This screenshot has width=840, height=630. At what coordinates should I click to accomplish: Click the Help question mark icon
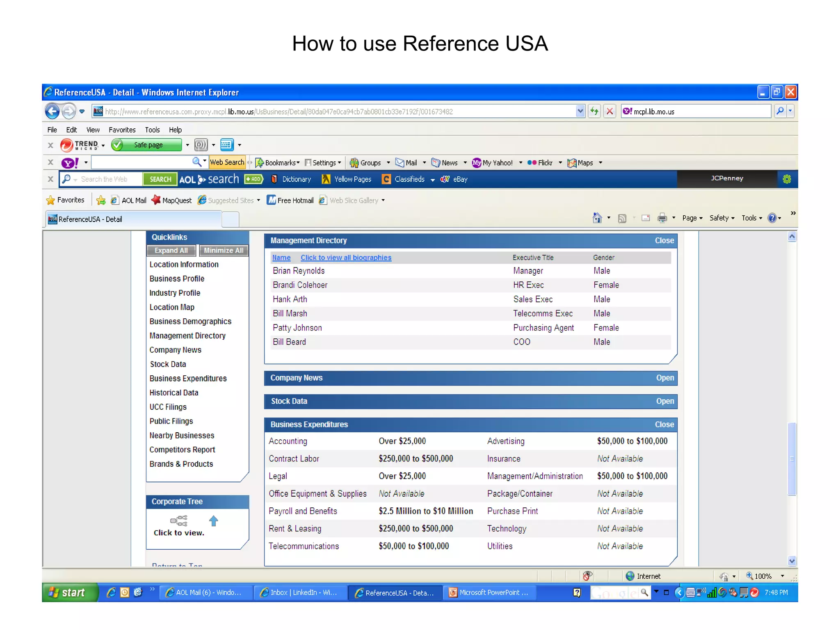coord(772,218)
